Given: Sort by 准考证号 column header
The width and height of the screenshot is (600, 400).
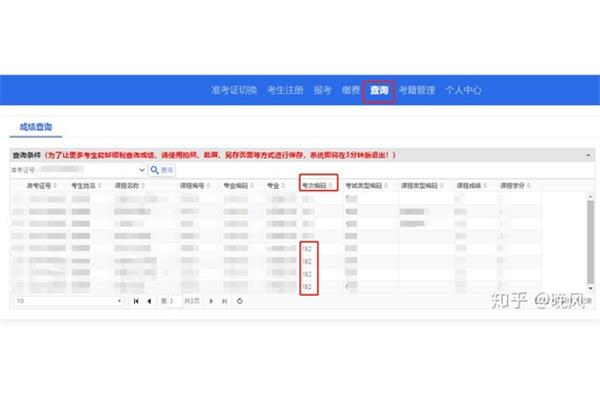Looking at the screenshot, I should (41, 186).
